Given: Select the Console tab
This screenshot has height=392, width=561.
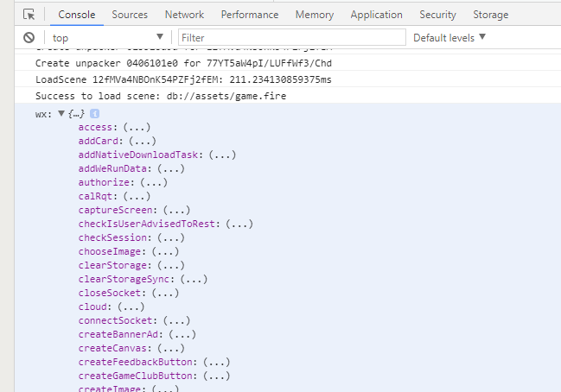Looking at the screenshot, I should point(76,15).
